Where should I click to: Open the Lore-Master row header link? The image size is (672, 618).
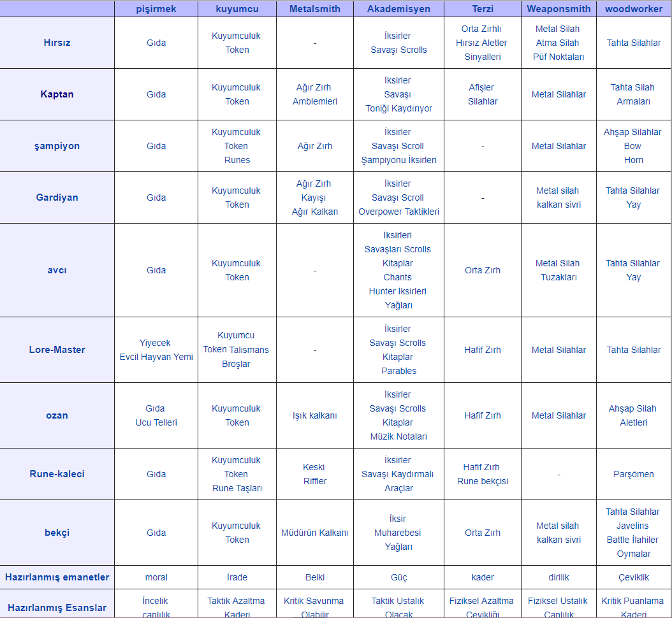(x=57, y=350)
